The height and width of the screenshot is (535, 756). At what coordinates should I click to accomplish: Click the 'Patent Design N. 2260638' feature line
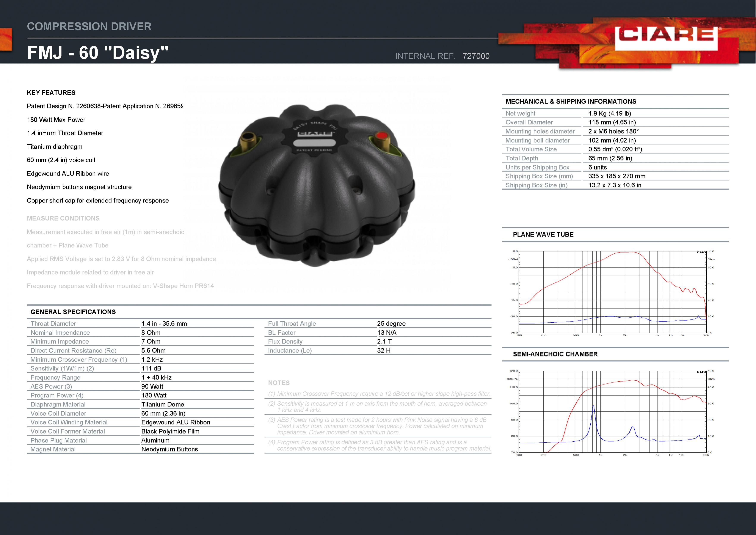105,106
